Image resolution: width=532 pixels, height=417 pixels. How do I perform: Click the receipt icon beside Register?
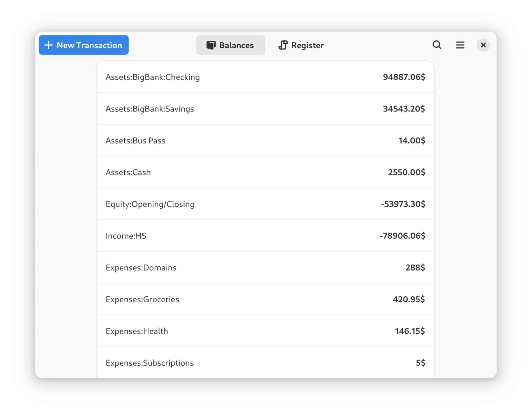pyautogui.click(x=283, y=45)
